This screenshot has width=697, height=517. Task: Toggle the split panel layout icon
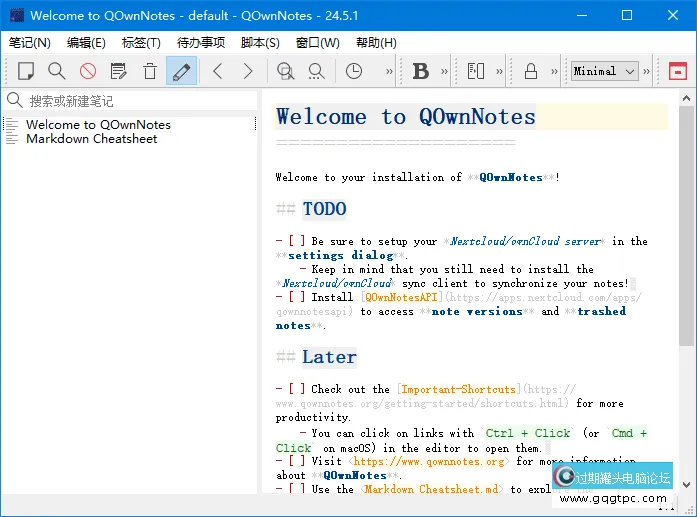coord(476,71)
